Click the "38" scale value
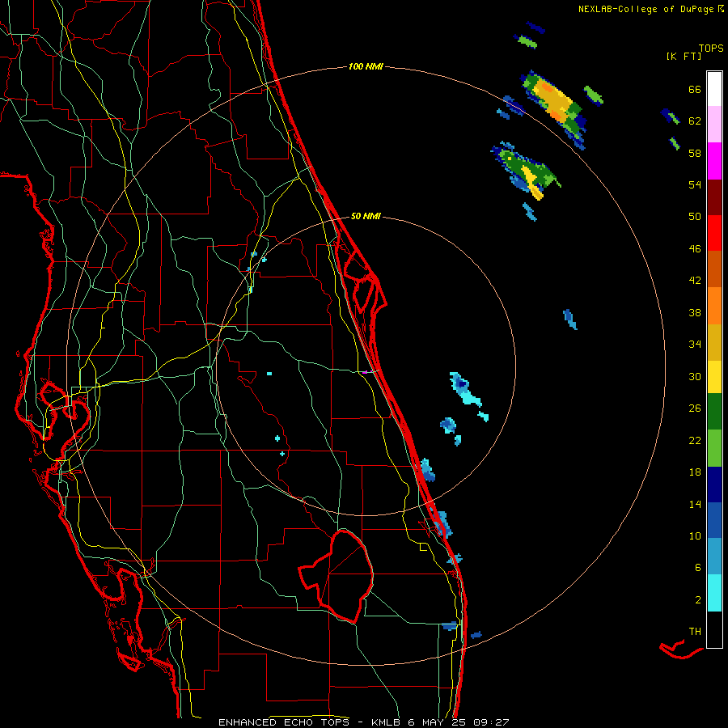The height and width of the screenshot is (728, 728). coord(695,312)
